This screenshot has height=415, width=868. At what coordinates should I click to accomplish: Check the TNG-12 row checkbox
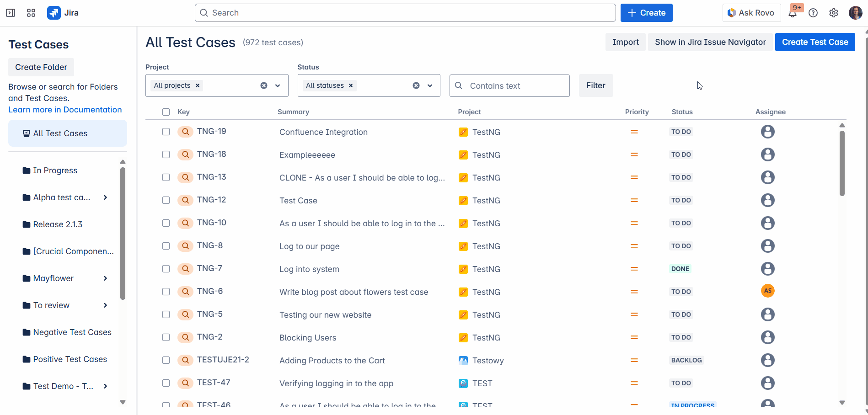[x=166, y=200]
